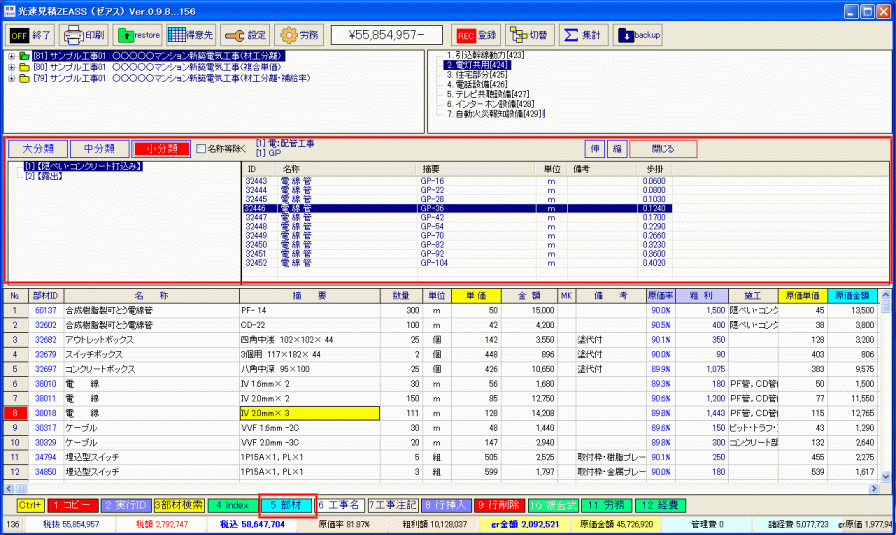The height and width of the screenshot is (535, 896).
Task: Click the restore toolbar button
Action: pyautogui.click(x=138, y=35)
